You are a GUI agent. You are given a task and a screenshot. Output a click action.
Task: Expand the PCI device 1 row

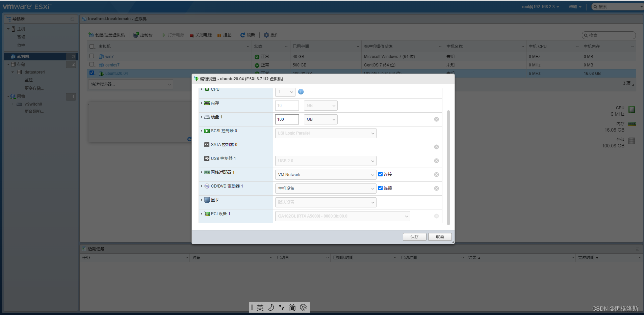tap(202, 214)
